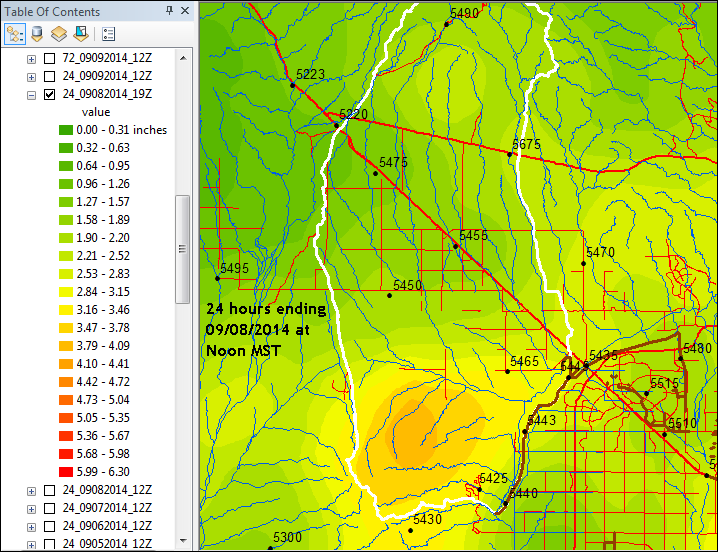Click the '2.21 - 2.52' legend label
The width and height of the screenshot is (718, 552).
pos(103,256)
